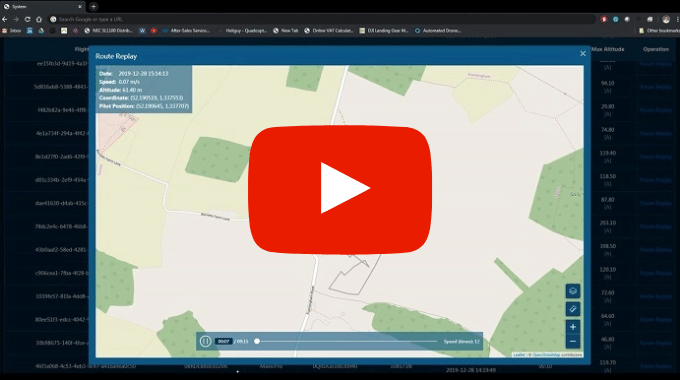This screenshot has width=680, height=380.
Task: Open the Online VAT Calculat bookmark
Action: click(x=329, y=31)
